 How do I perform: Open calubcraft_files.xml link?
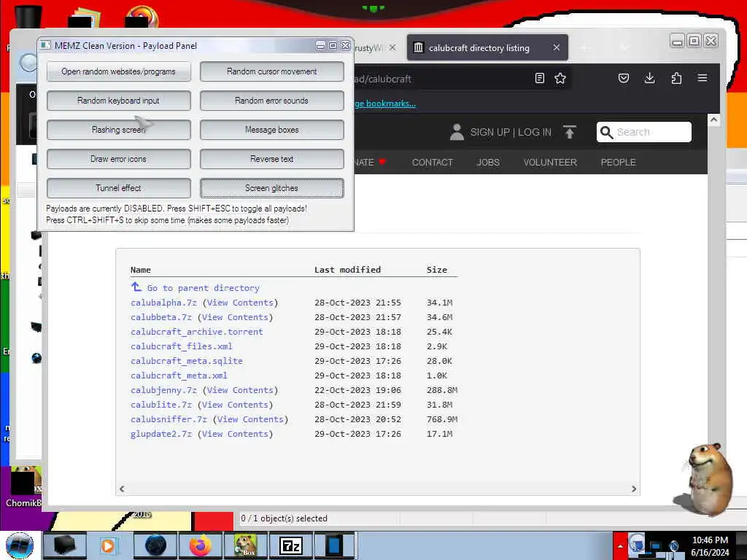point(182,346)
